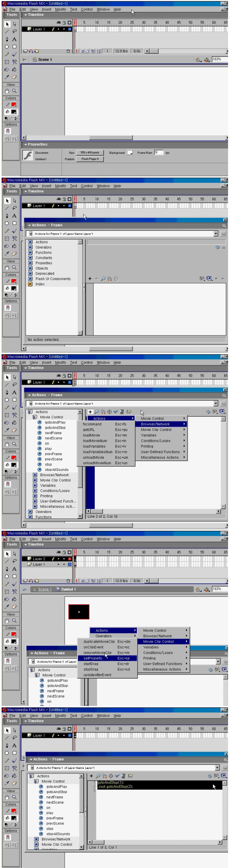
Task: Click the Publish 'Flash Player 6' button
Action: point(90,159)
